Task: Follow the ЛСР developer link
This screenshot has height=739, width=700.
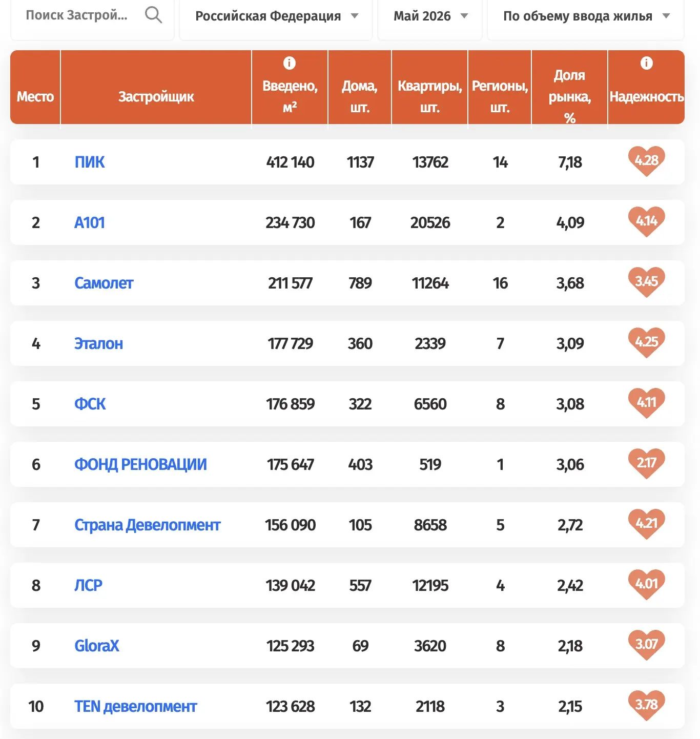Action: click(89, 585)
